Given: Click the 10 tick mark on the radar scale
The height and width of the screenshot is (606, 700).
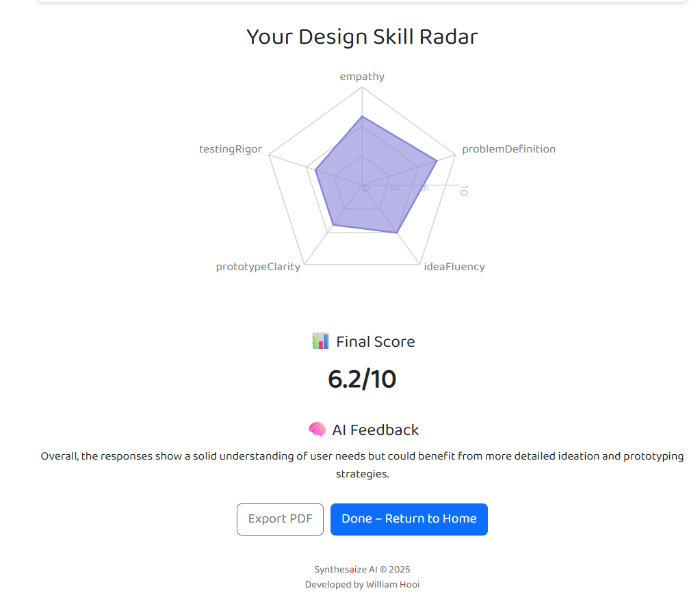Looking at the screenshot, I should (464, 192).
